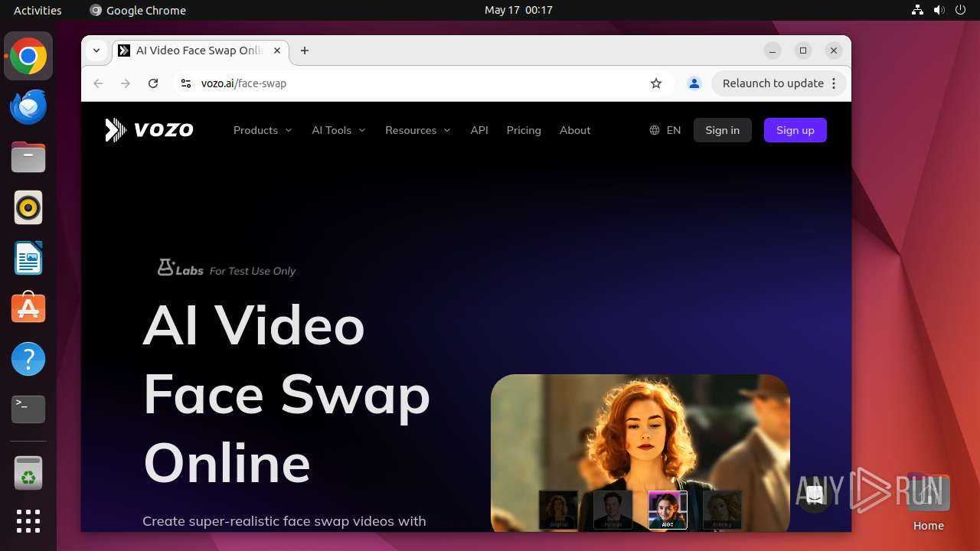Select the AI Video Face Swap tab

[201, 51]
